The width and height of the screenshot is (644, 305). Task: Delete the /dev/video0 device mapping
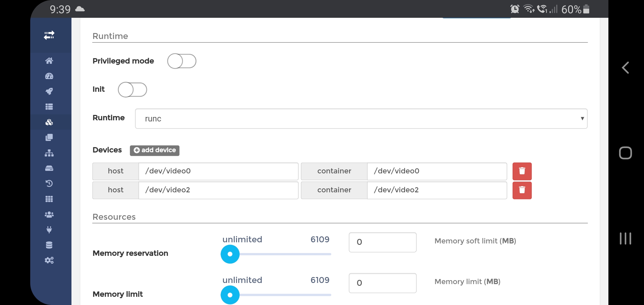point(522,171)
